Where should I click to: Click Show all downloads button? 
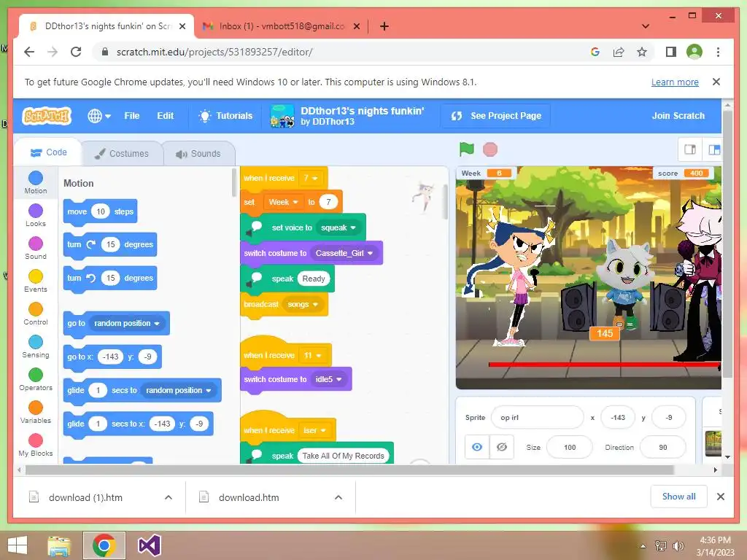(x=679, y=497)
